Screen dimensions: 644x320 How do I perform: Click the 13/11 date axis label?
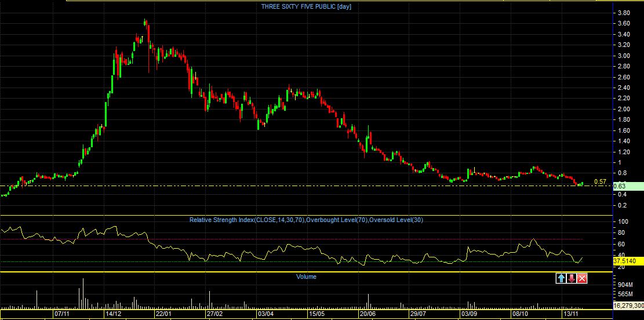(x=570, y=314)
